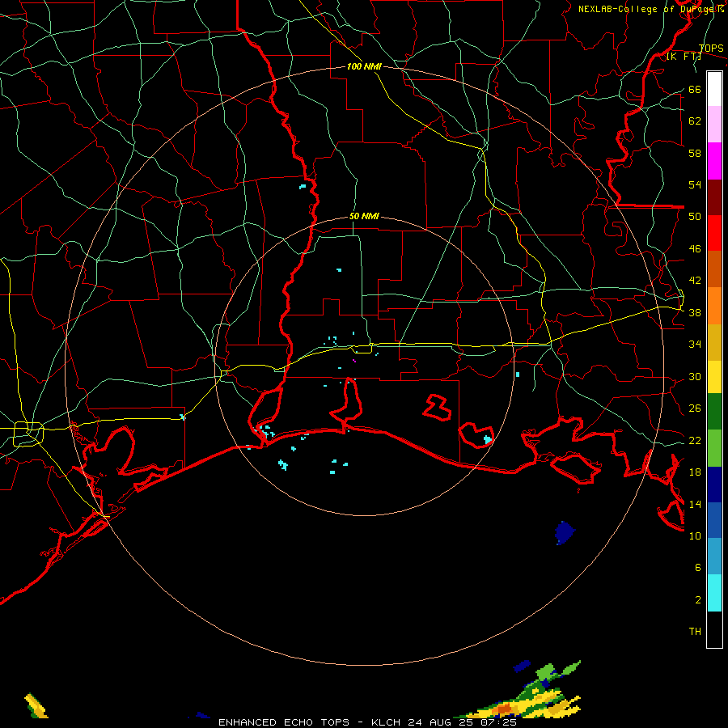Click the "24 AUG 25" date text
The image size is (728, 728).
tap(440, 722)
